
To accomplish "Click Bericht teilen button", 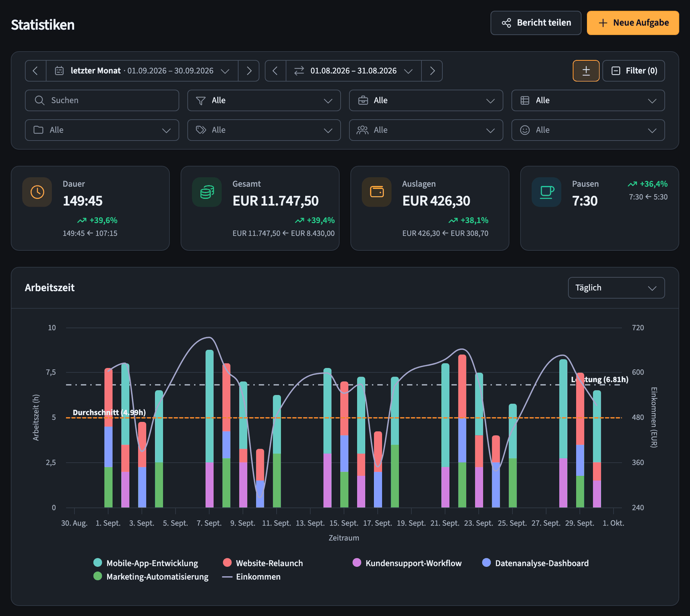I will 536,23.
